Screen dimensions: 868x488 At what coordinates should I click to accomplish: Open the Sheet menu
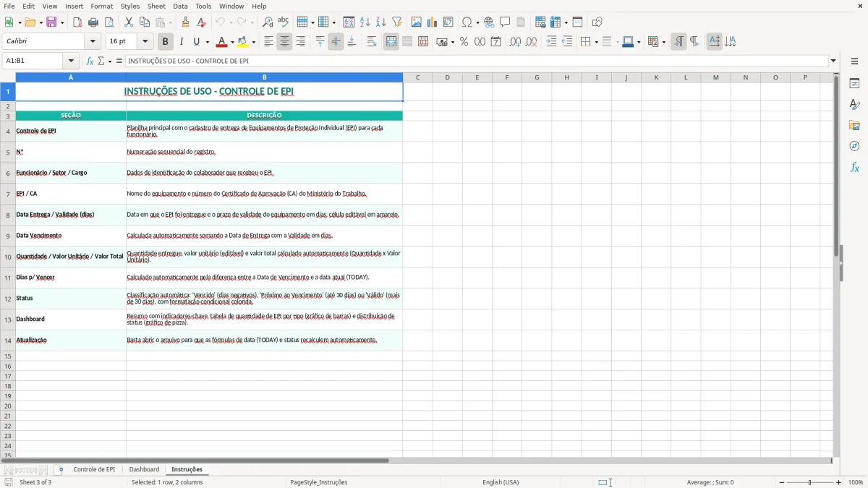click(156, 6)
